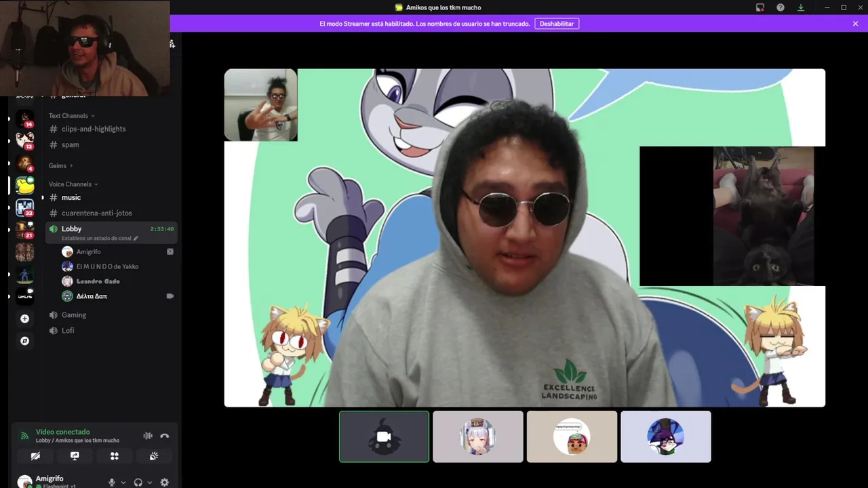The width and height of the screenshot is (868, 488).
Task: Open the yellow duck server icon
Action: tap(24, 185)
